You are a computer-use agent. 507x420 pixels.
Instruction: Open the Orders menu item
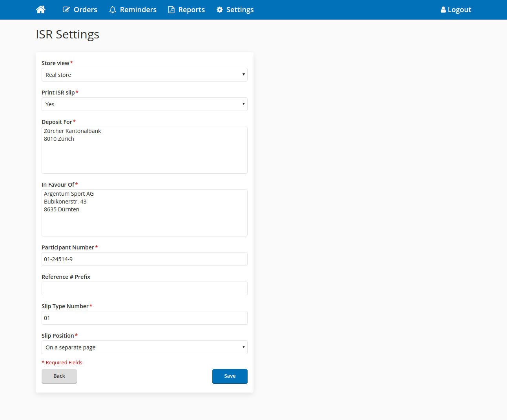click(85, 10)
